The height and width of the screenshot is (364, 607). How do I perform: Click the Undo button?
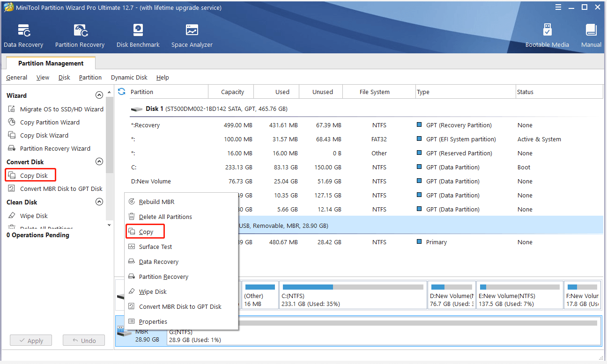84,341
